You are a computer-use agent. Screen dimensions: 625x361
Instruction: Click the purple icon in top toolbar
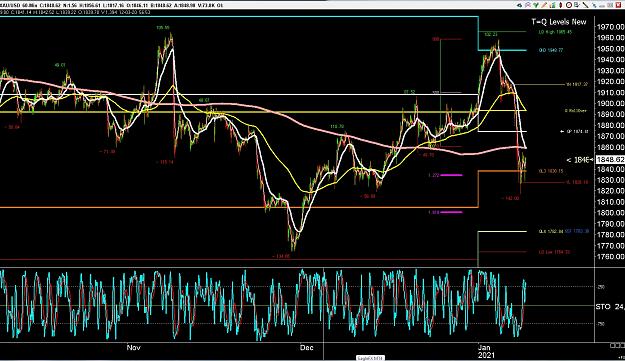(x=528, y=5)
